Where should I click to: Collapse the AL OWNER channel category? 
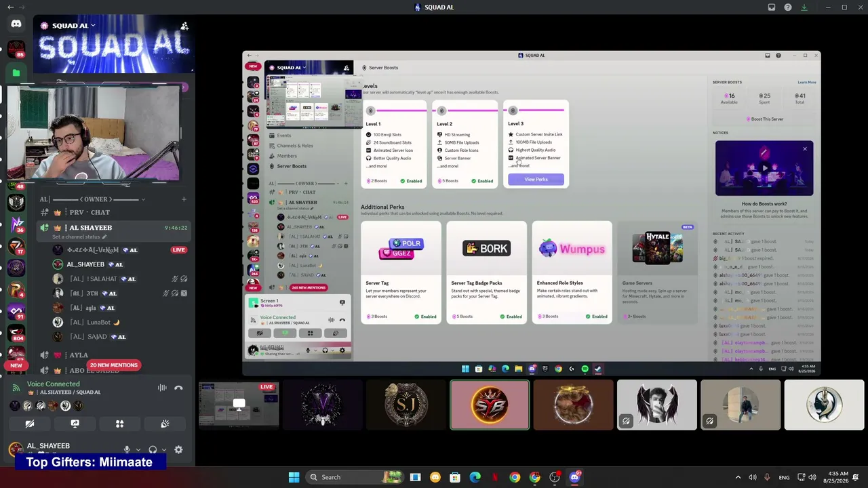(x=92, y=199)
